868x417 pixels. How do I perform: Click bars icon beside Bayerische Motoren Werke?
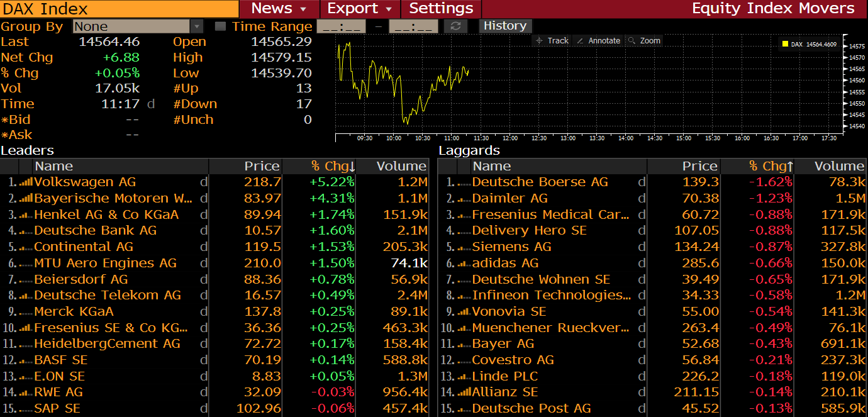26,198
